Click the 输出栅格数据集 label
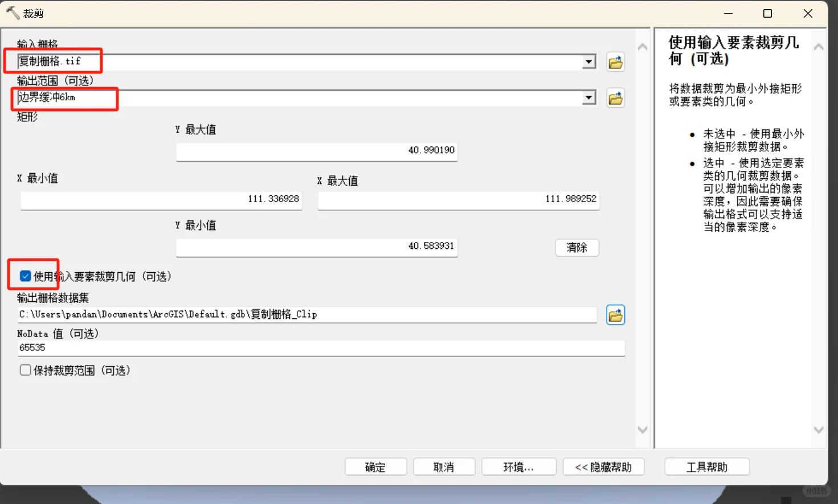Viewport: 838px width, 504px height. [53, 298]
